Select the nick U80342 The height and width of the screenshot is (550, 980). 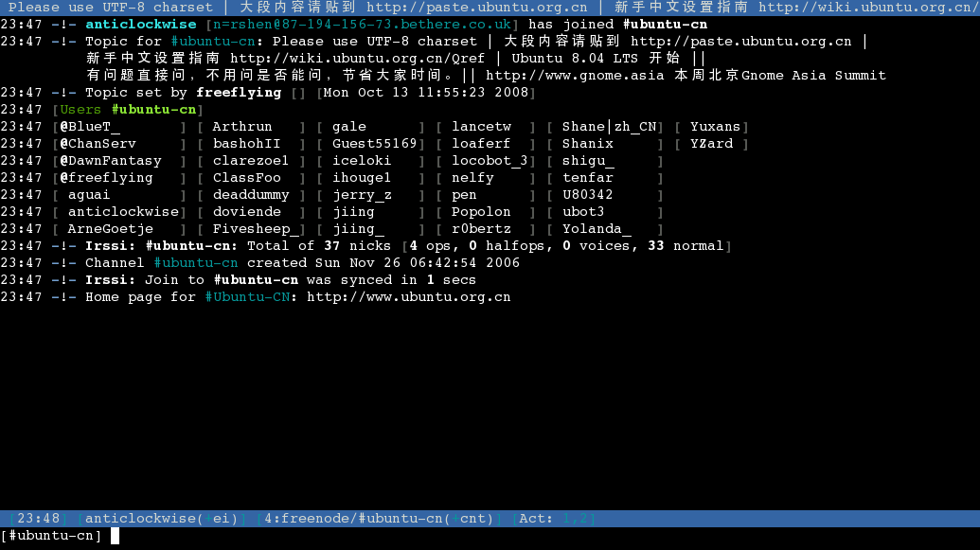coord(587,195)
